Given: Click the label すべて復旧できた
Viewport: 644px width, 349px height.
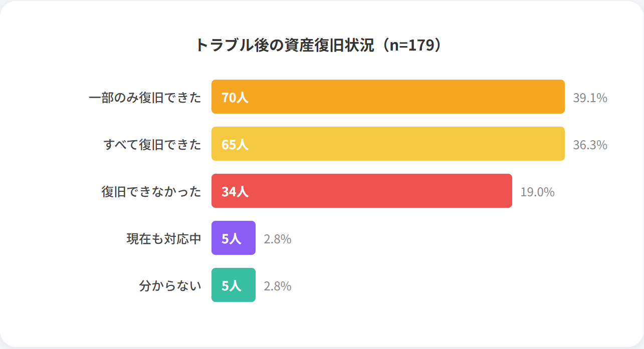Looking at the screenshot, I should (x=152, y=145).
